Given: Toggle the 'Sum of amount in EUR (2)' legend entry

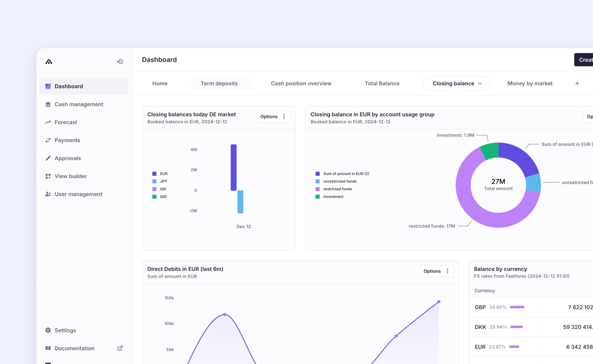Looking at the screenshot, I should pyautogui.click(x=342, y=174).
